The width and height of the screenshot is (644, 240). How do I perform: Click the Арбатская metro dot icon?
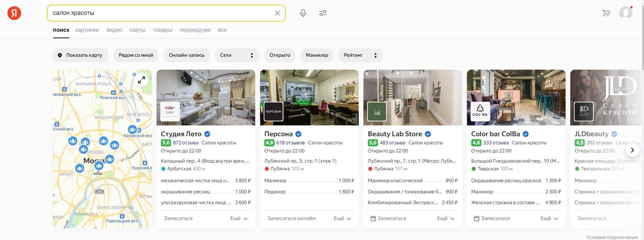[163, 169]
